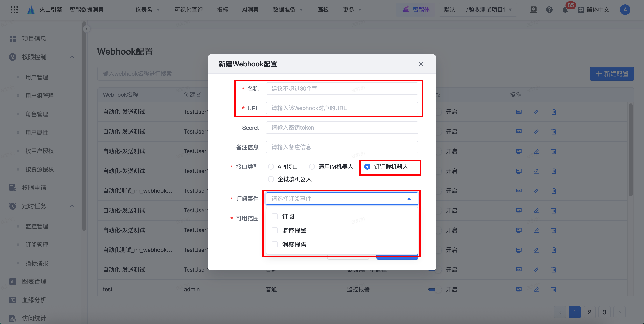Click the send-test icon in first row
644x324 pixels.
[x=518, y=112]
